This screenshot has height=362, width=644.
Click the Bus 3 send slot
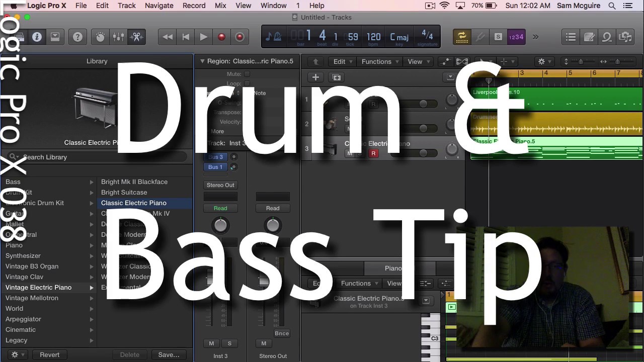pos(215,157)
